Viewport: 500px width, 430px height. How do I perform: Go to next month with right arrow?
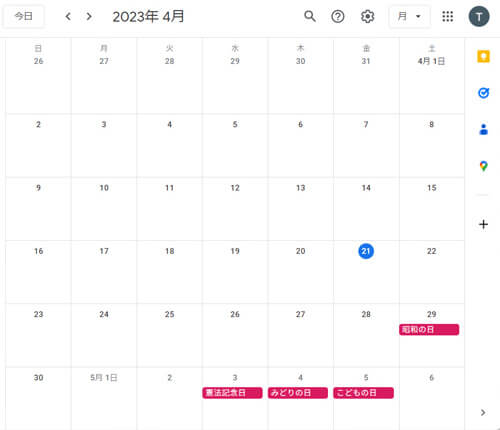[x=89, y=16]
